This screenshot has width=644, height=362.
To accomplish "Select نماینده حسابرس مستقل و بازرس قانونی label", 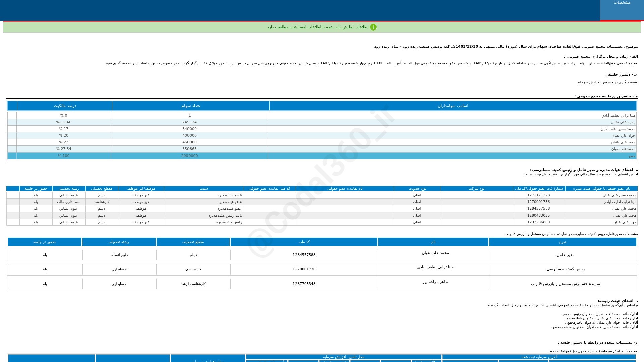I will pos(566,284).
